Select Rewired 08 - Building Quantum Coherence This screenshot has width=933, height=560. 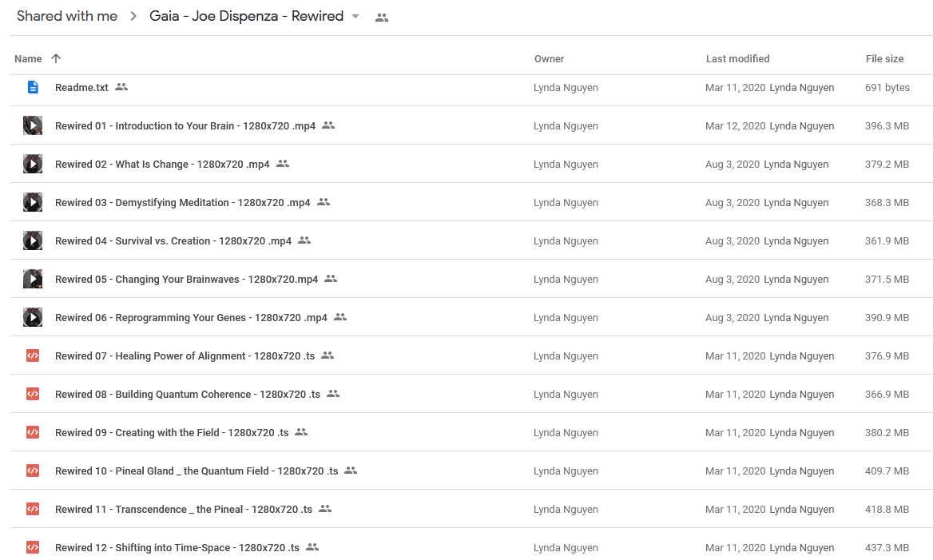188,395
